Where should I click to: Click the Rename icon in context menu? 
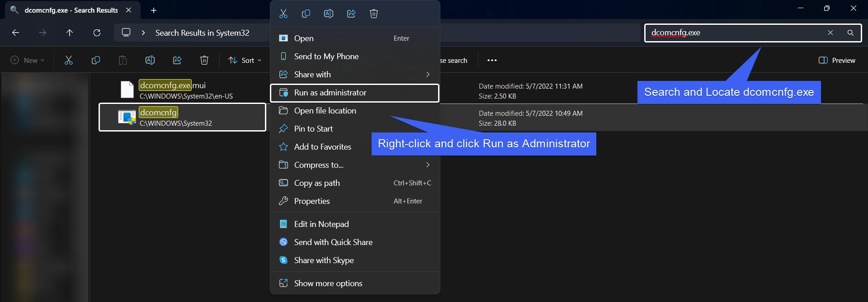(x=329, y=14)
